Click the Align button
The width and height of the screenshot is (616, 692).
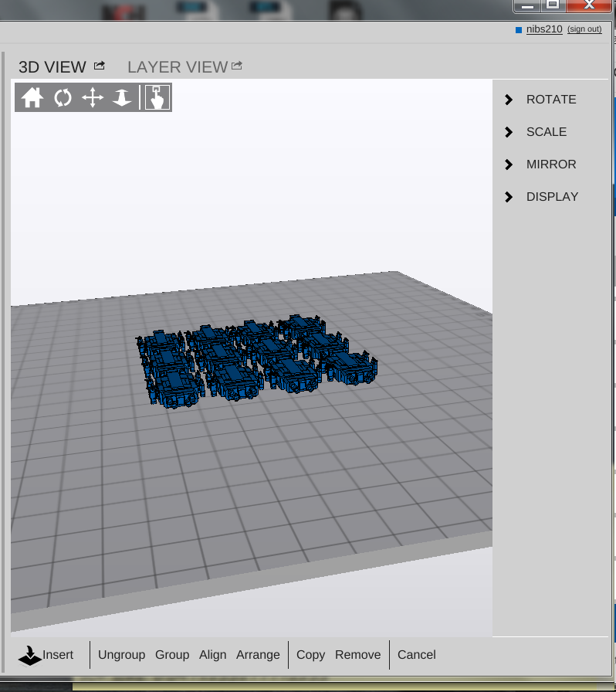coord(213,655)
